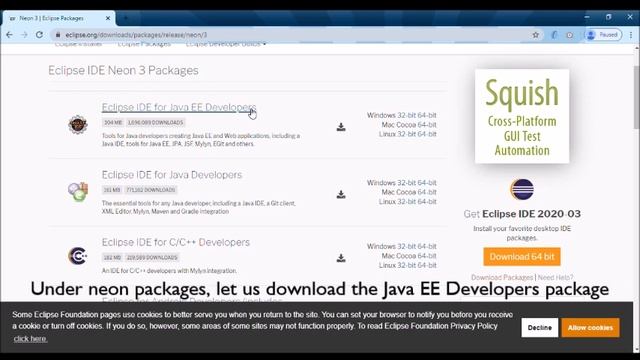This screenshot has width=640, height=360.
Task: Open the Eclipse Packages nav tab
Action: (144, 44)
